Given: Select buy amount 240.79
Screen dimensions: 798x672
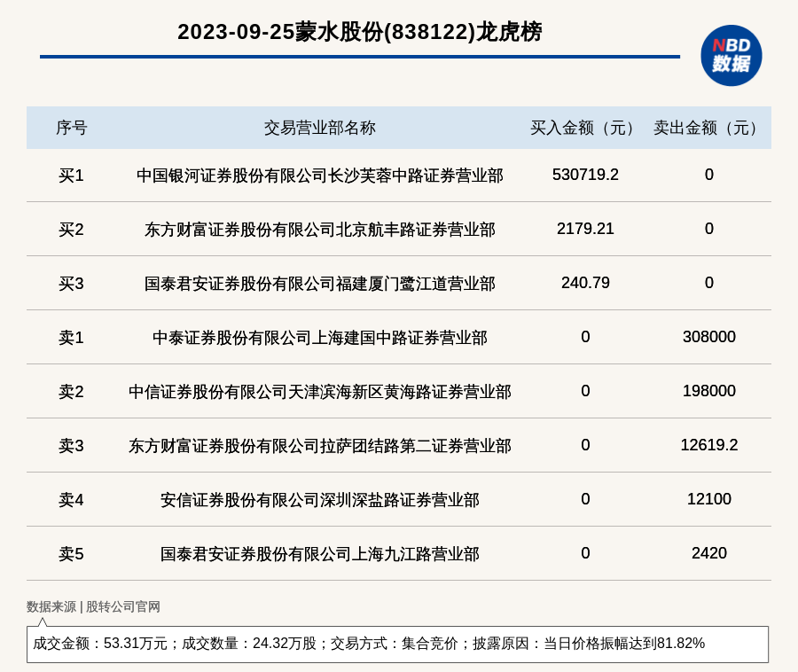Looking at the screenshot, I should coord(585,282).
